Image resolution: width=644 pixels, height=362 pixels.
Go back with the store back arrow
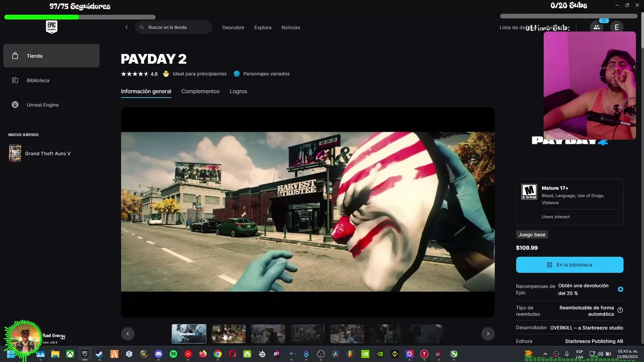click(x=126, y=27)
